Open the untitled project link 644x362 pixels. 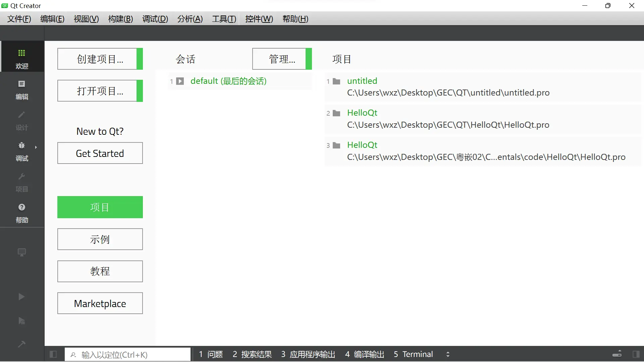click(362, 81)
